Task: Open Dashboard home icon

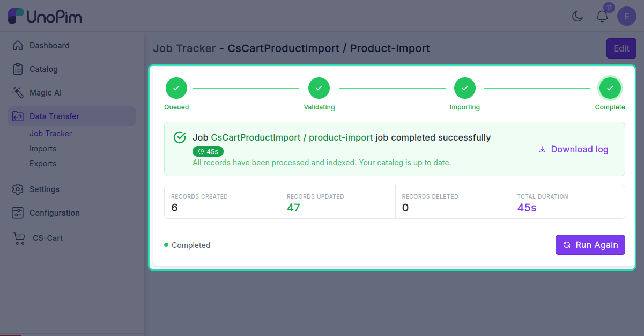Action: pyautogui.click(x=18, y=46)
